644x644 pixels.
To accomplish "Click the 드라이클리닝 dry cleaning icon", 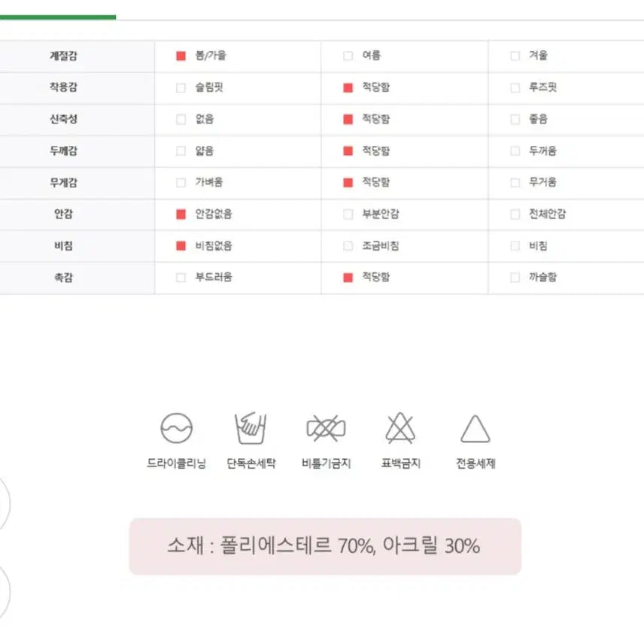I will pyautogui.click(x=177, y=428).
